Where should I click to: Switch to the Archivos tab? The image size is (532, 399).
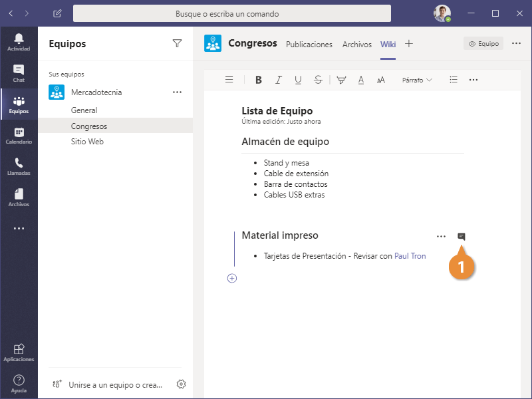[x=357, y=45]
